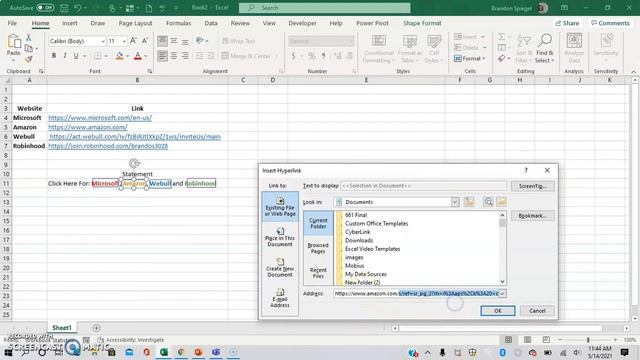
Task: Open the Format cells dropdown
Action: [x=469, y=59]
